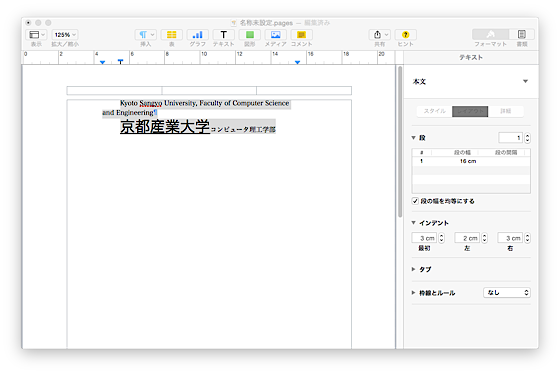
Task: Collapse the 段 columns section
Action: click(414, 138)
